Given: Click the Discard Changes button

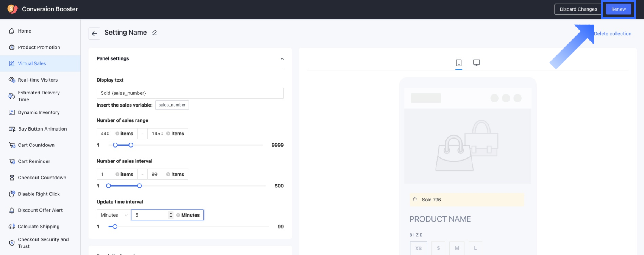Looking at the screenshot, I should [x=578, y=9].
